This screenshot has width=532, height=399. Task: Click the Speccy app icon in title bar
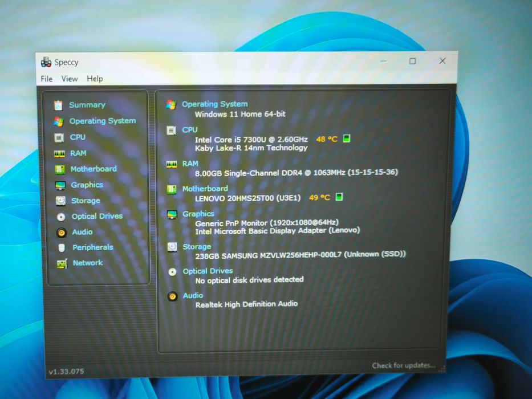pos(46,63)
